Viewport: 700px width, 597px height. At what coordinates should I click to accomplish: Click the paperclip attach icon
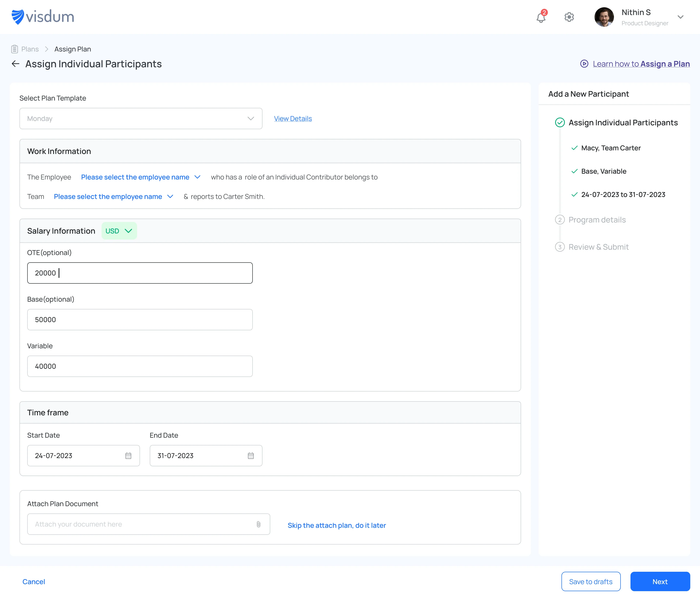pyautogui.click(x=258, y=524)
